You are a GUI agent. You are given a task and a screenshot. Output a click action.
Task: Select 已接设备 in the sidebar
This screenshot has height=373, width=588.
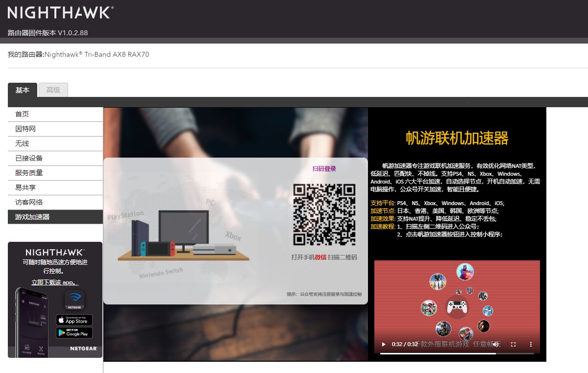pos(55,158)
